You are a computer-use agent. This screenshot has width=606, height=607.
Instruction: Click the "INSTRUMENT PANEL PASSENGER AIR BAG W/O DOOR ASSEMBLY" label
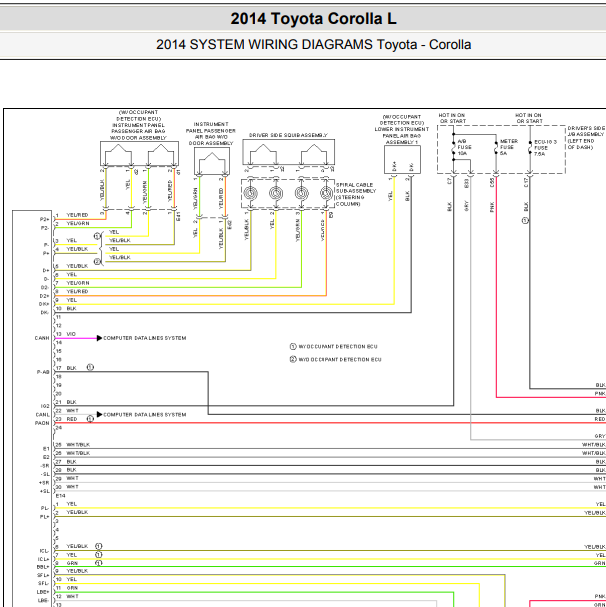pyautogui.click(x=211, y=134)
